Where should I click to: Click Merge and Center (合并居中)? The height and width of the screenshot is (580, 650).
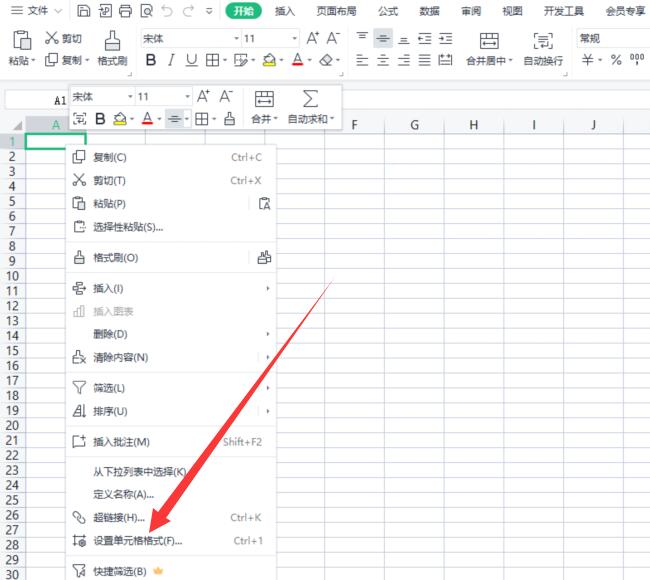click(x=489, y=49)
